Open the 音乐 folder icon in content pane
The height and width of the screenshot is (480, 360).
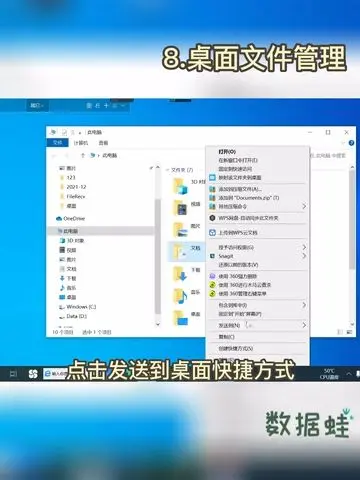coord(180,296)
